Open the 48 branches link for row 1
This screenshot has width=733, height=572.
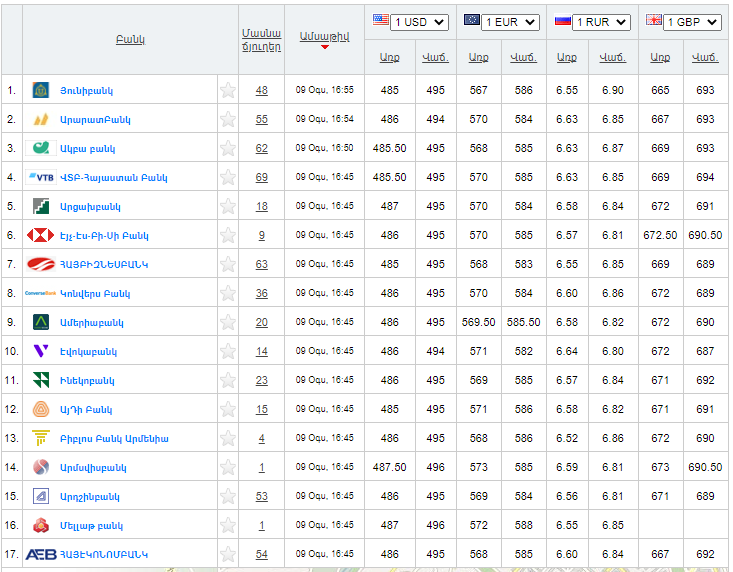click(261, 90)
